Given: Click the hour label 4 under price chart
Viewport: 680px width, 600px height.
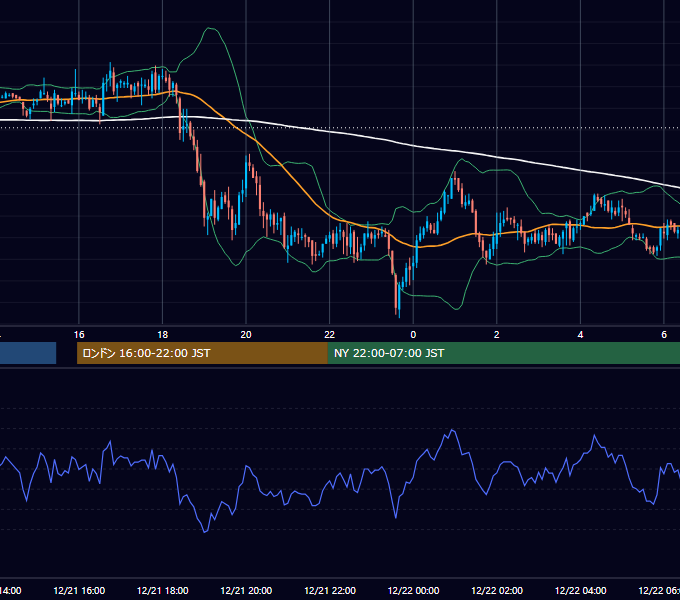Looking at the screenshot, I should click(580, 335).
